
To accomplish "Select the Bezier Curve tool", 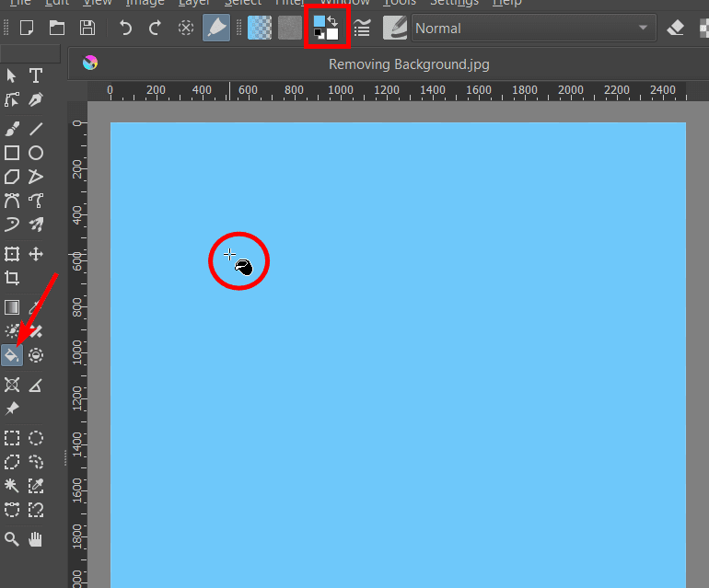I will (x=12, y=201).
